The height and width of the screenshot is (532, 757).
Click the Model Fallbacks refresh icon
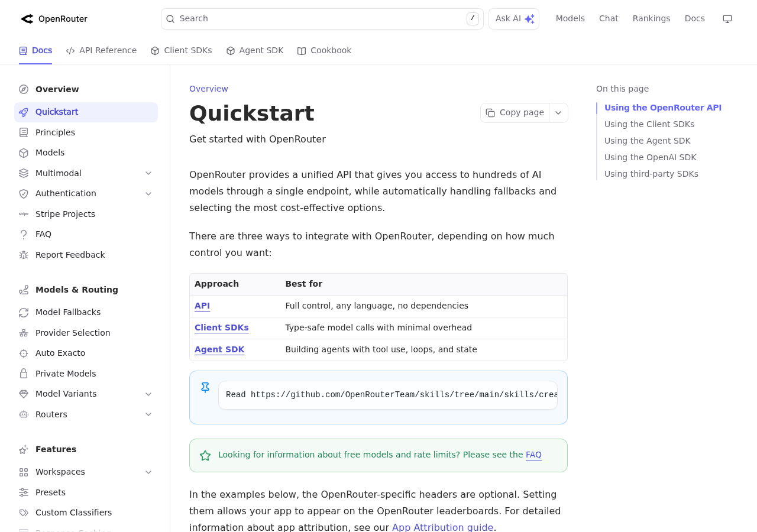(24, 313)
